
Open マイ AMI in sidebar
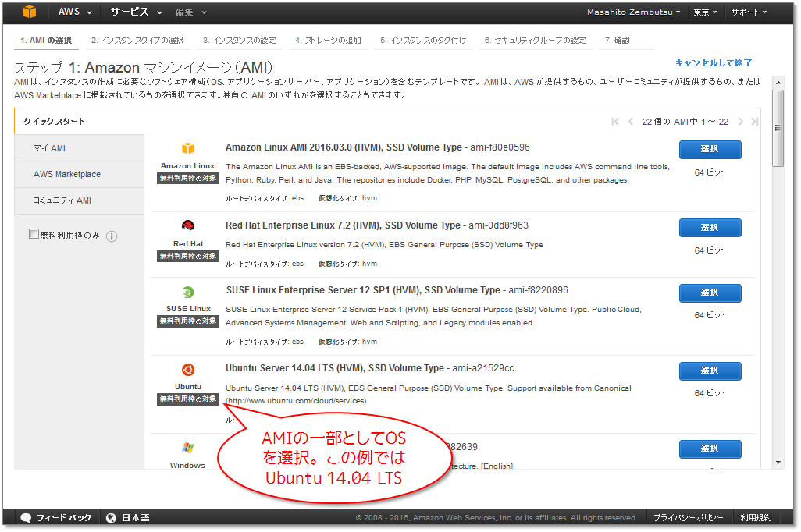click(79, 148)
